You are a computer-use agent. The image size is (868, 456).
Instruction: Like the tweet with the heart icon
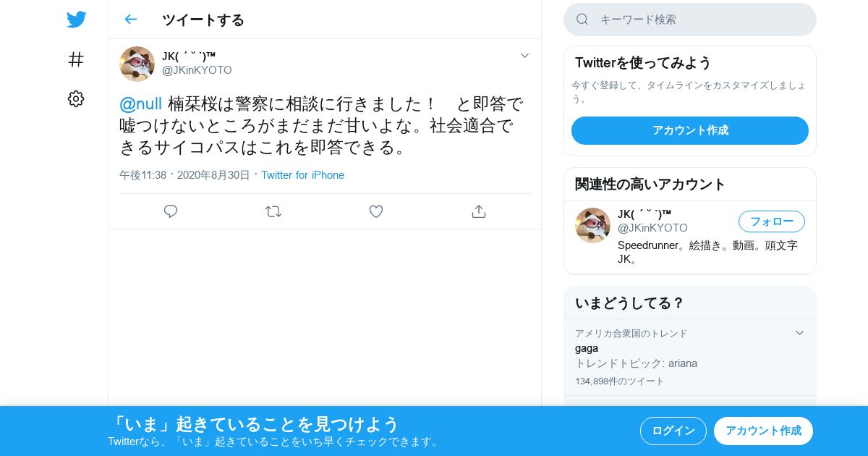[x=376, y=211]
